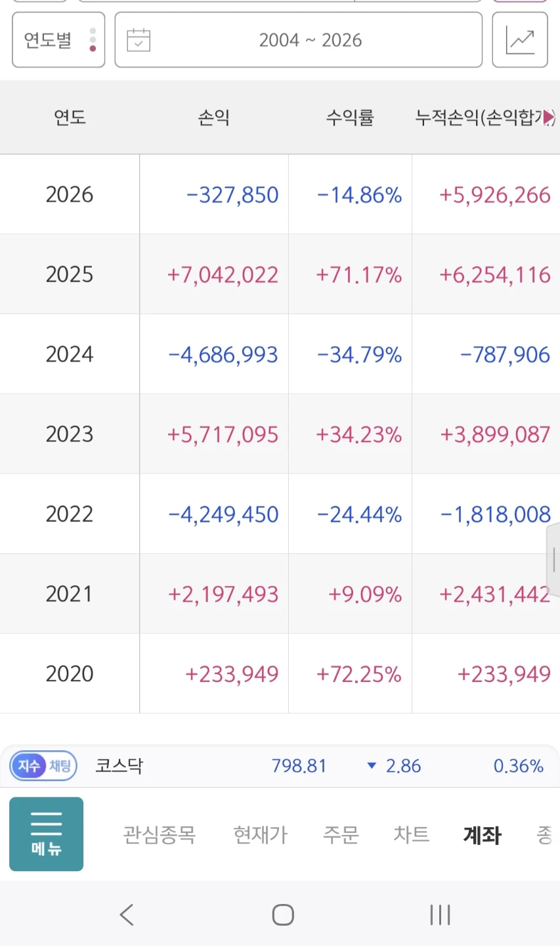The image size is (560, 946).
Task: Tap the Android home button
Action: (x=283, y=914)
